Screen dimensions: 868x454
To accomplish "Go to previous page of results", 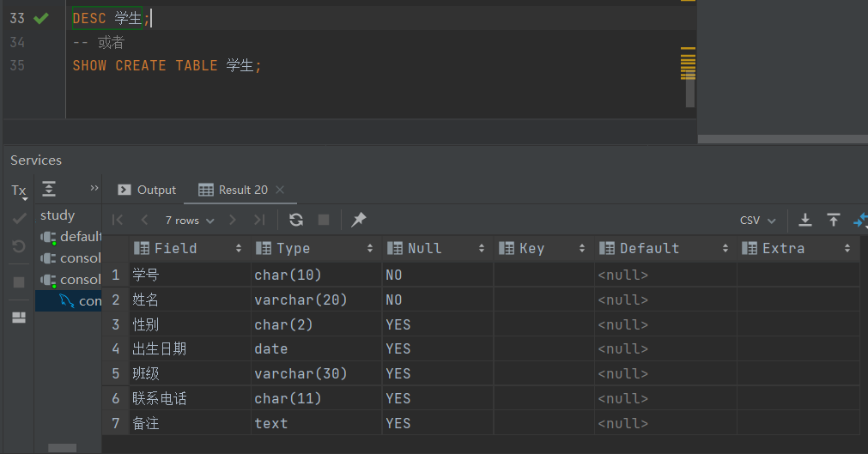I will 144,220.
